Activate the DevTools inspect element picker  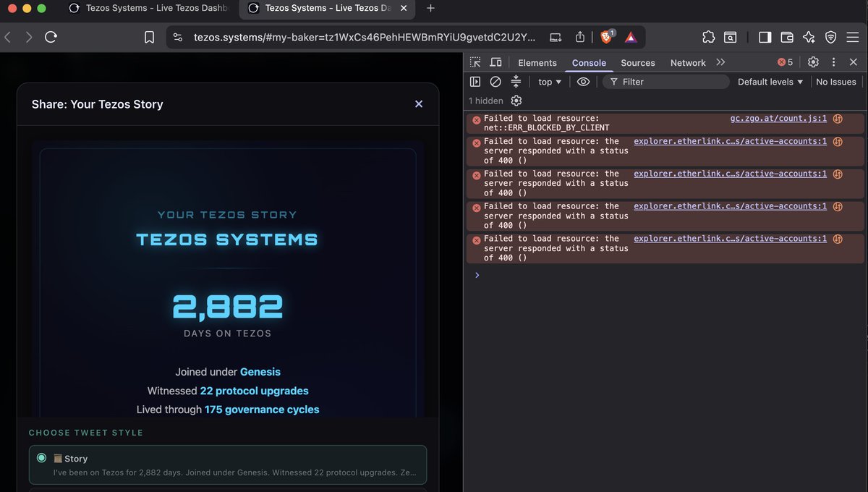(475, 62)
